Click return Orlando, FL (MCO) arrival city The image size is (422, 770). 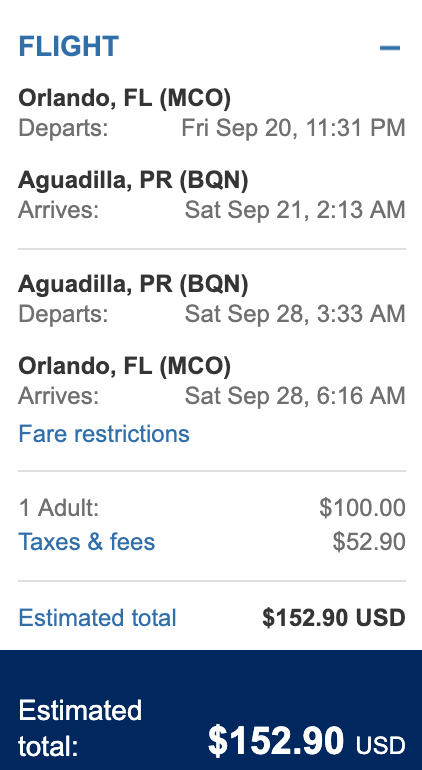click(124, 366)
